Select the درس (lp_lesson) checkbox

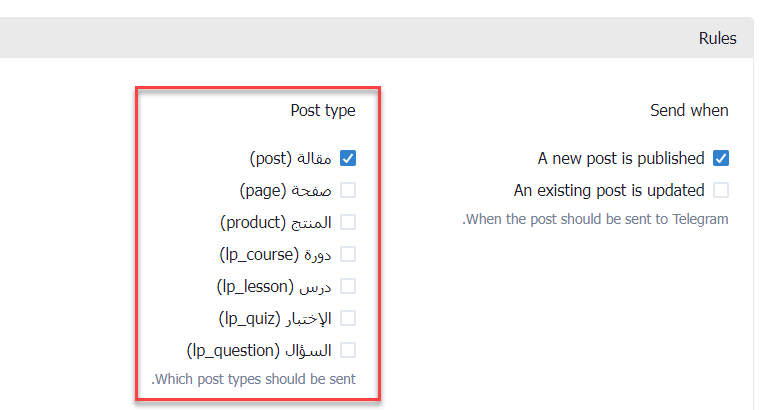(348, 286)
